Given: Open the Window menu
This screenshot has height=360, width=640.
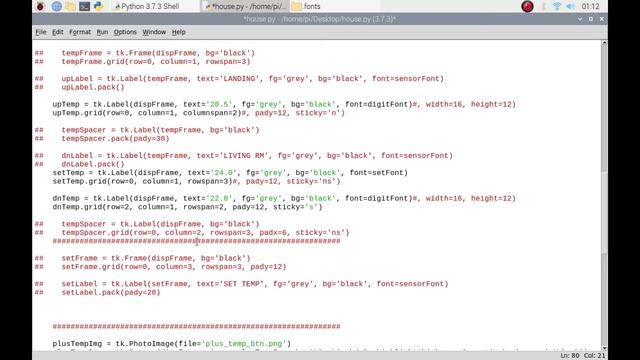Looking at the screenshot, I should coord(154,32).
